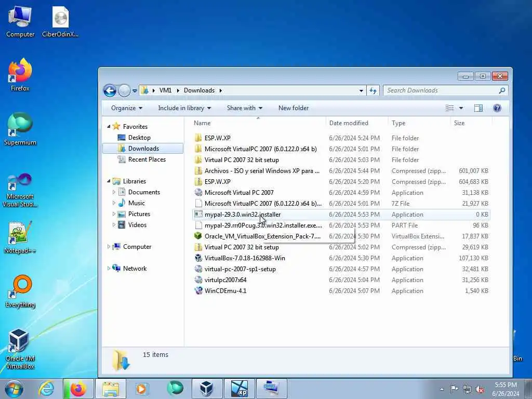
Task: Select Pictures library in sidebar
Action: 139,214
